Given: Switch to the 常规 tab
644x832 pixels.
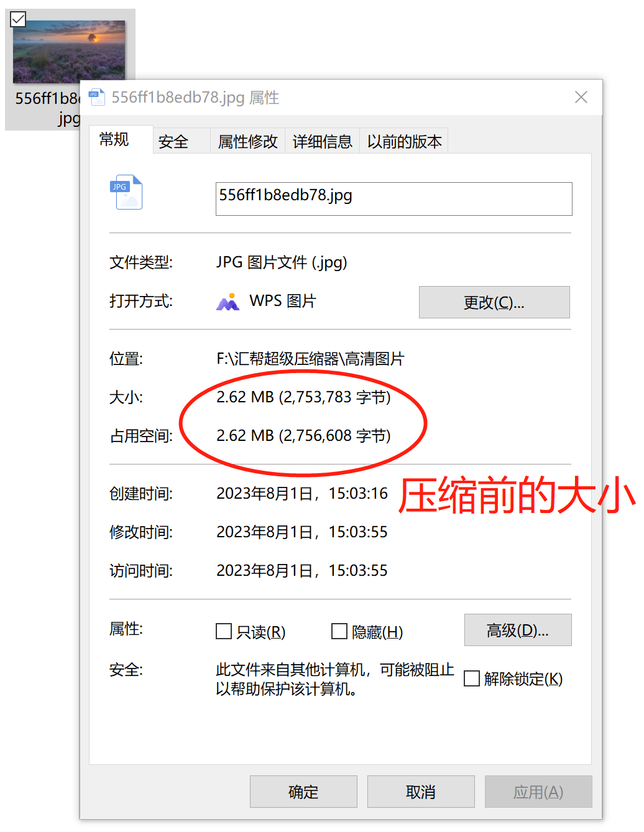Looking at the screenshot, I should [x=121, y=139].
